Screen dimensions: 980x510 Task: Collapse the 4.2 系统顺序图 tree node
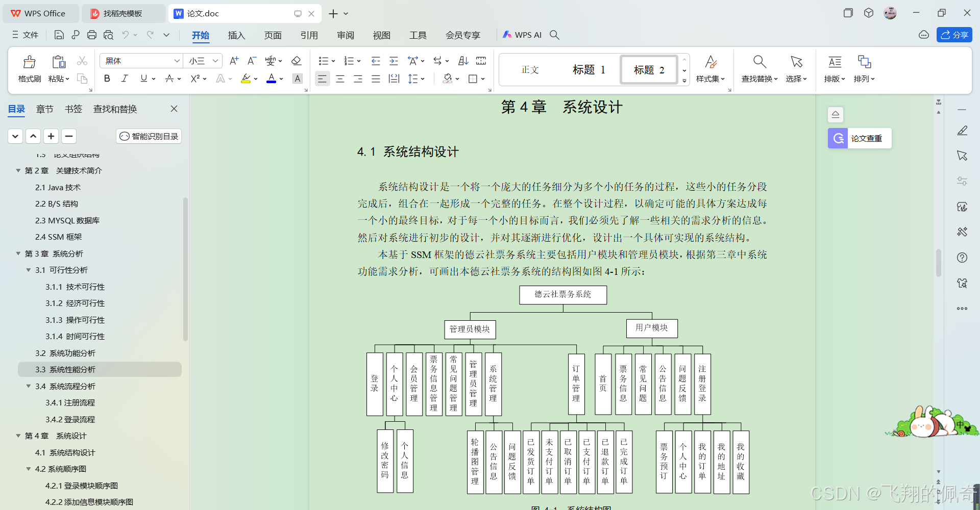(x=29, y=469)
